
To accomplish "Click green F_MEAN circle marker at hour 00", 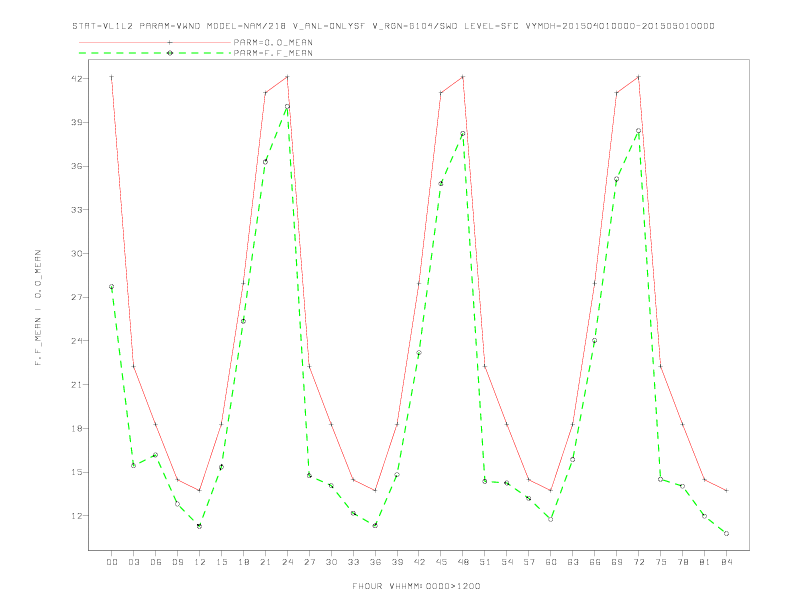I will click(x=112, y=287).
